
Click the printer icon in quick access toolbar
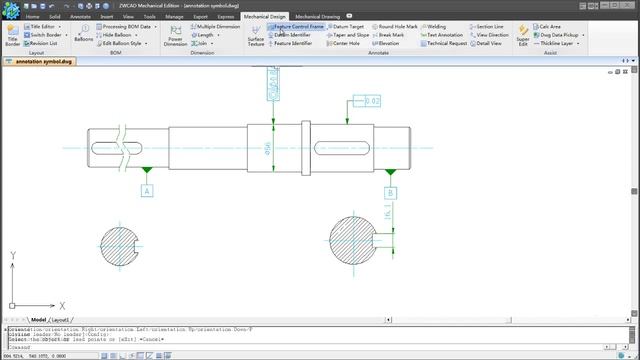click(x=89, y=6)
